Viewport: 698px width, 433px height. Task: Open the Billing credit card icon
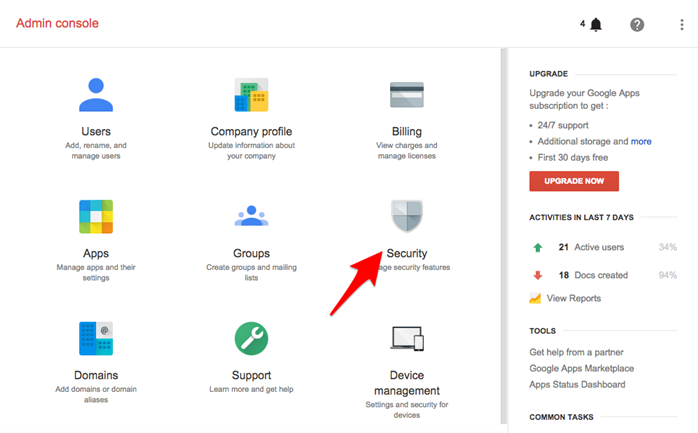(x=406, y=95)
